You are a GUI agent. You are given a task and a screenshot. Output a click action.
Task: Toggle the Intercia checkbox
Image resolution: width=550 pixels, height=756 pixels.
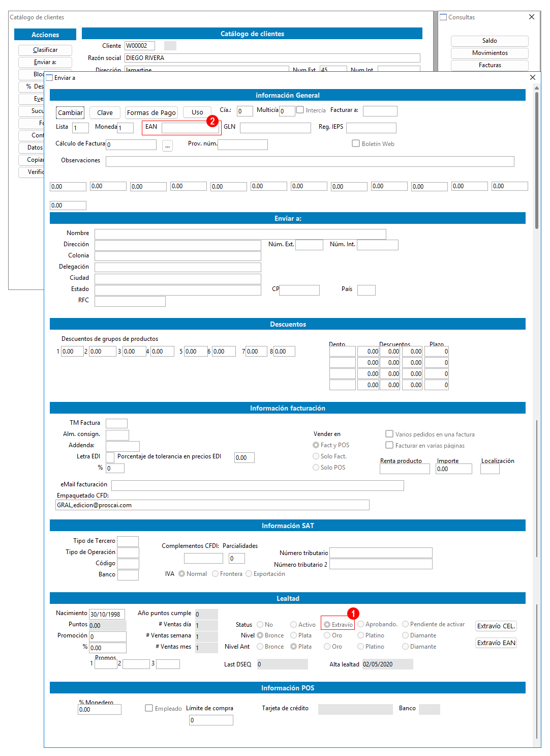tap(300, 110)
